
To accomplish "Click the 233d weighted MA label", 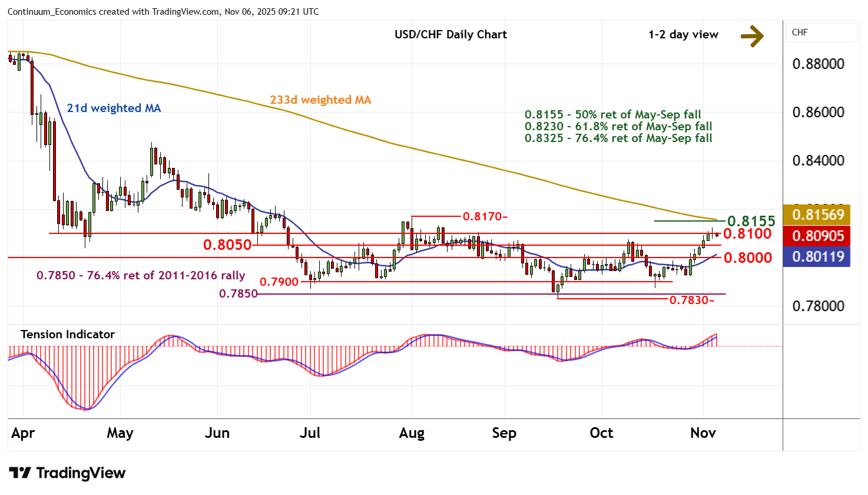I will tap(320, 100).
